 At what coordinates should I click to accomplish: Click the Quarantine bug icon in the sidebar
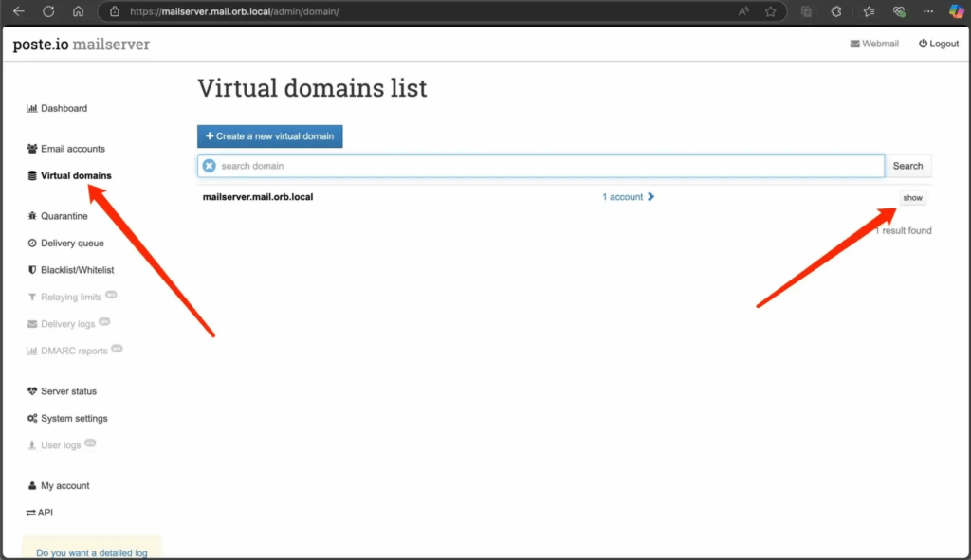coord(32,217)
